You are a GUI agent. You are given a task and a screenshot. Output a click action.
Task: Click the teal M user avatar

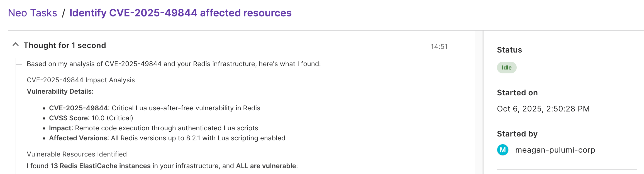502,150
